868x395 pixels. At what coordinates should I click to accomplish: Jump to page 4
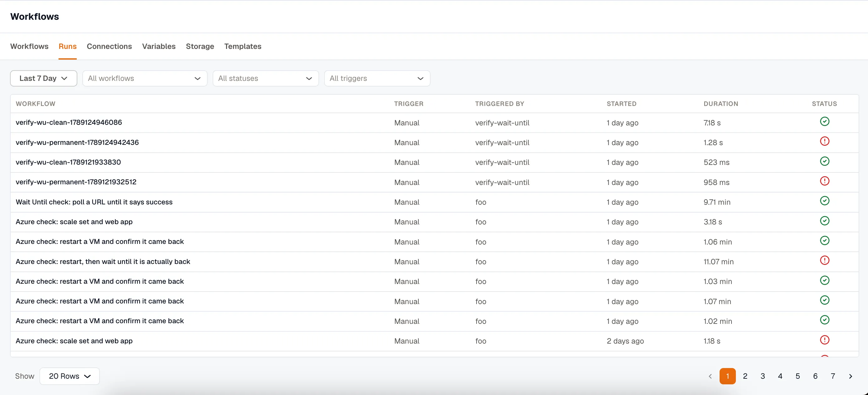[780, 376]
